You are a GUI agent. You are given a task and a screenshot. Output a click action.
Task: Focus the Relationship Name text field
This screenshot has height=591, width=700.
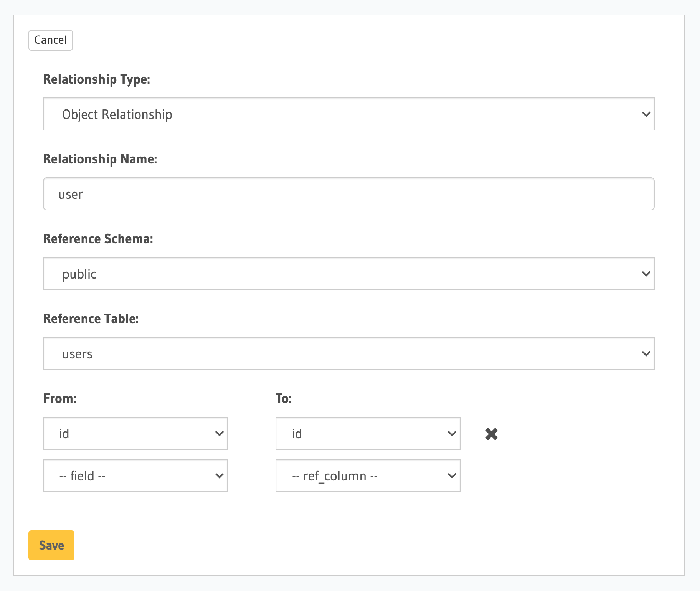click(348, 194)
